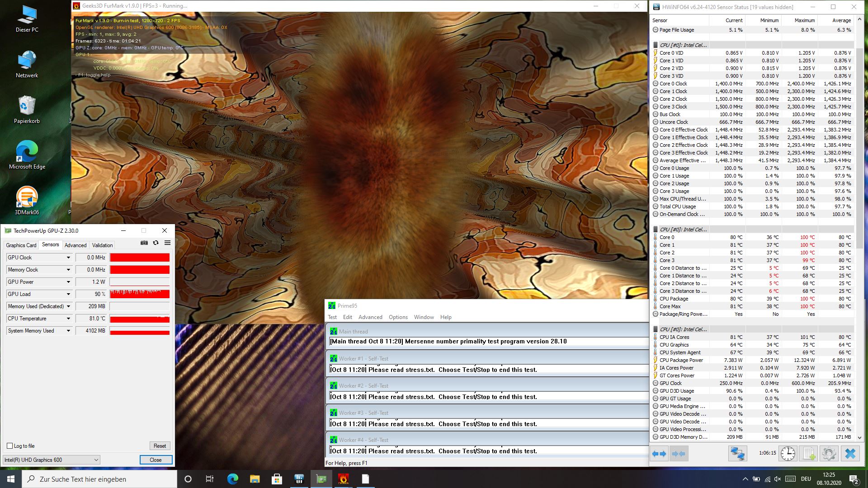Open the Intel UHD Graphics 600 selector
The height and width of the screenshot is (488, 868).
tap(51, 460)
